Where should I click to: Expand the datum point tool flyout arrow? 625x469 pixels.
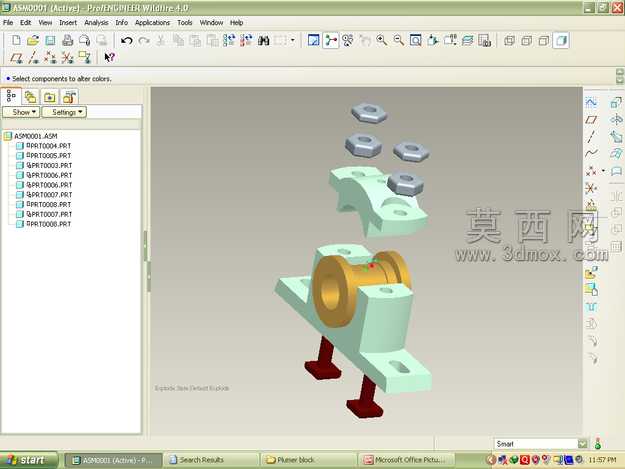[x=603, y=171]
